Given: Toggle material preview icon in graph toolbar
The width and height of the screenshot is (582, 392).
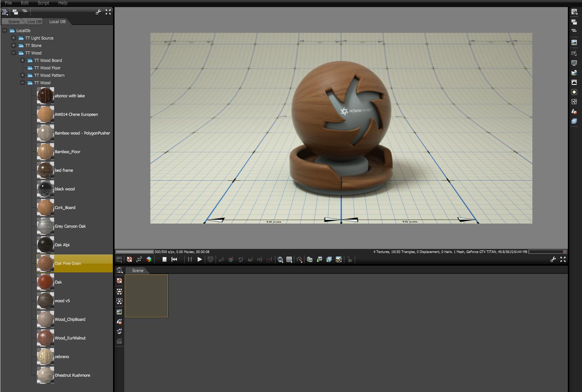Looking at the screenshot, I should click(119, 331).
